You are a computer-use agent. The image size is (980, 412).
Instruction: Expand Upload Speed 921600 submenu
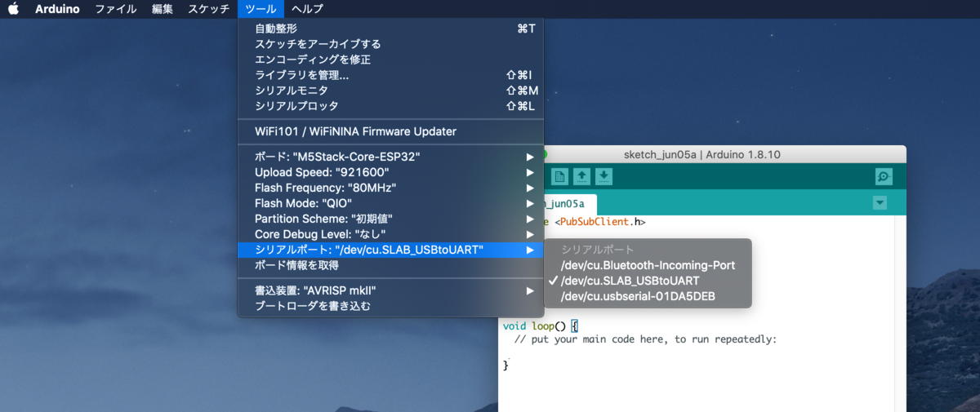point(390,172)
